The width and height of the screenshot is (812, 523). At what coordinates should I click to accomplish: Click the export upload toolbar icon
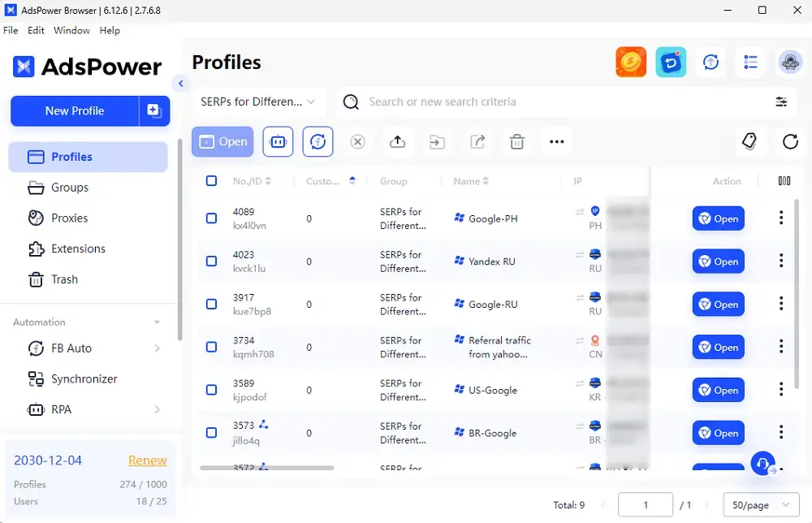pyautogui.click(x=397, y=141)
